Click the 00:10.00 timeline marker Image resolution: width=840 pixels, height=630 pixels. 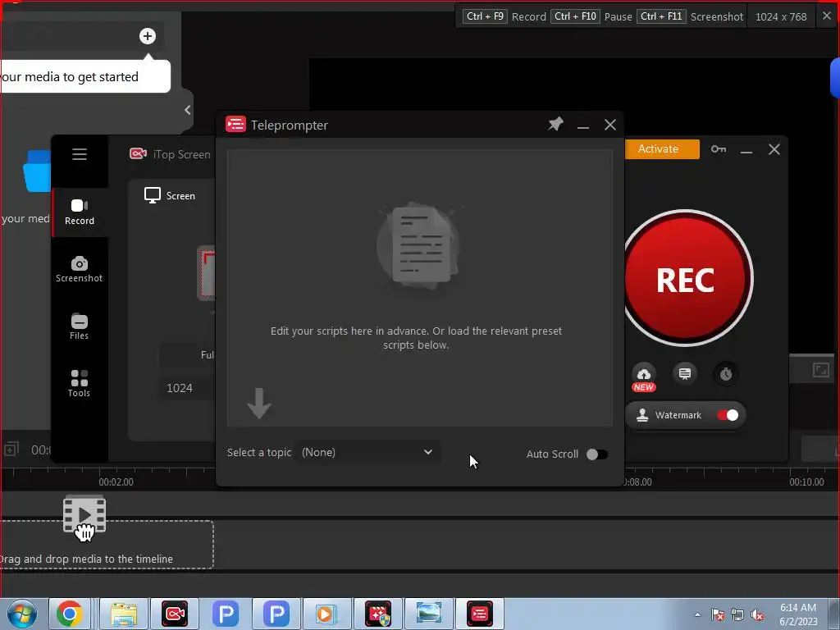806,482
